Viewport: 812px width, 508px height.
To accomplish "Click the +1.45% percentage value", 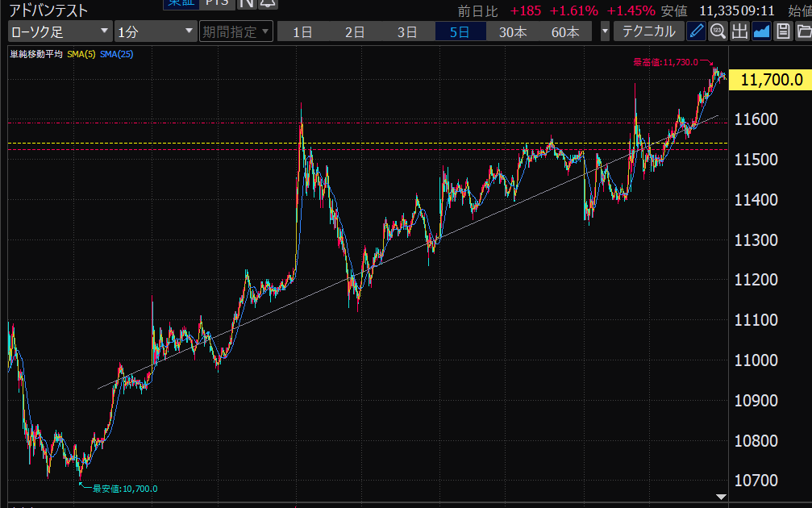I will (x=631, y=10).
